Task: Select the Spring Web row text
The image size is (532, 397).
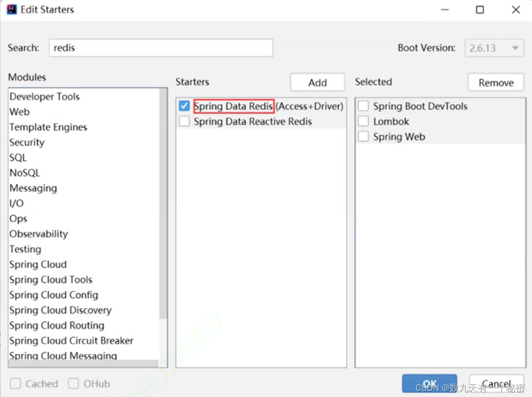Action: (399, 137)
